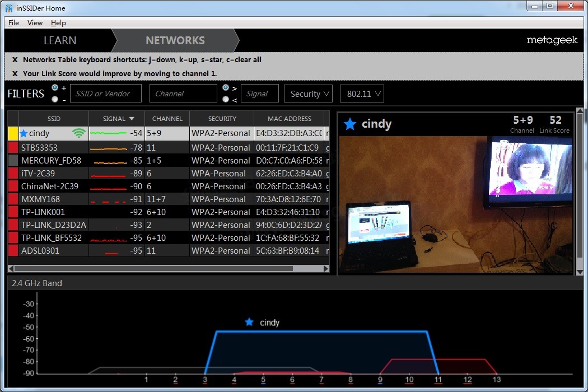Toggle SIGNAL column sort arrow

[132, 119]
